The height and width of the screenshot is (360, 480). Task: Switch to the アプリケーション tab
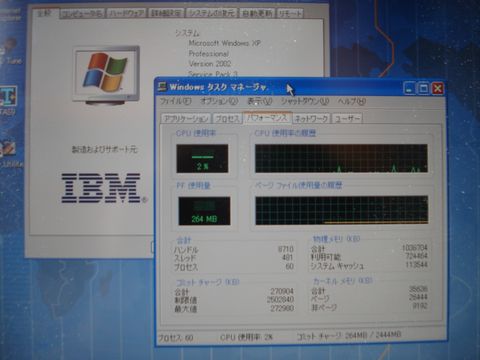pyautogui.click(x=186, y=118)
